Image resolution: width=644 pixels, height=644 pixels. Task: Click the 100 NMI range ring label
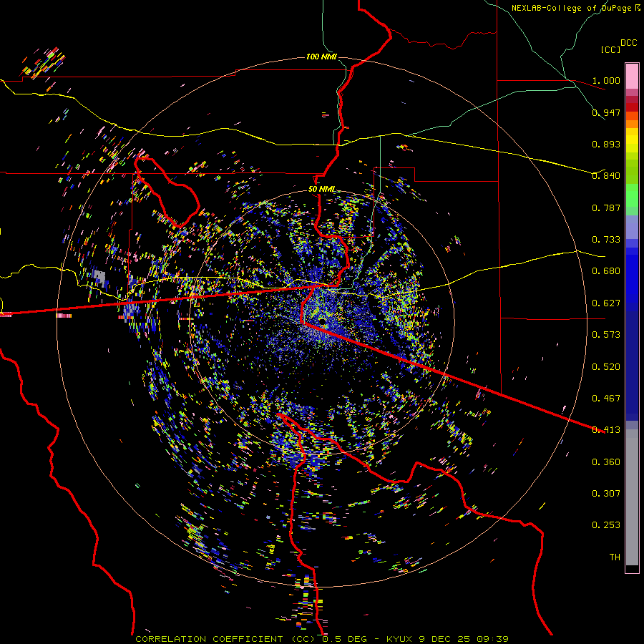click(321, 57)
